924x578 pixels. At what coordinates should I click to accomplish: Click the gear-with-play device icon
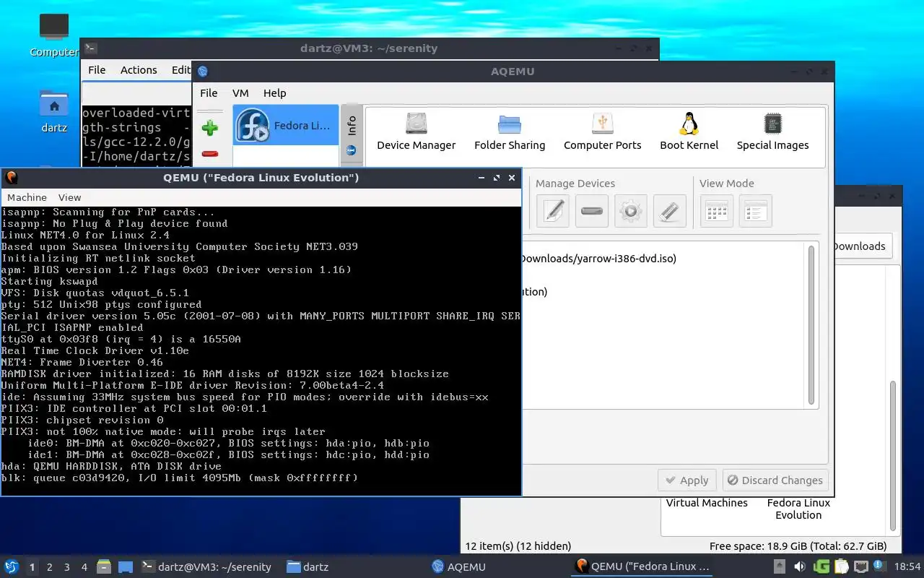[631, 211]
